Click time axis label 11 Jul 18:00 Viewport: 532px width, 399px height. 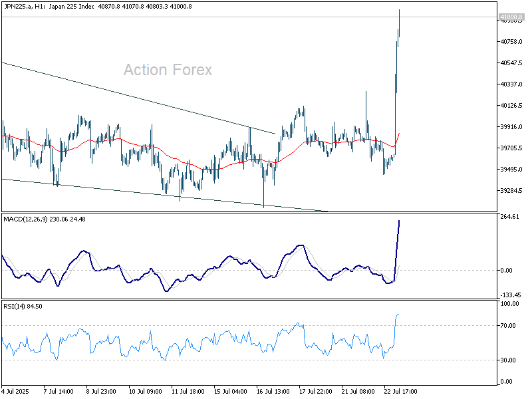(188, 392)
